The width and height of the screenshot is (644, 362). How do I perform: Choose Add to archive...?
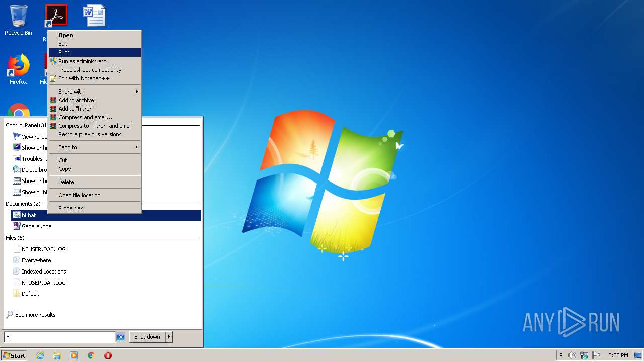coord(95,100)
